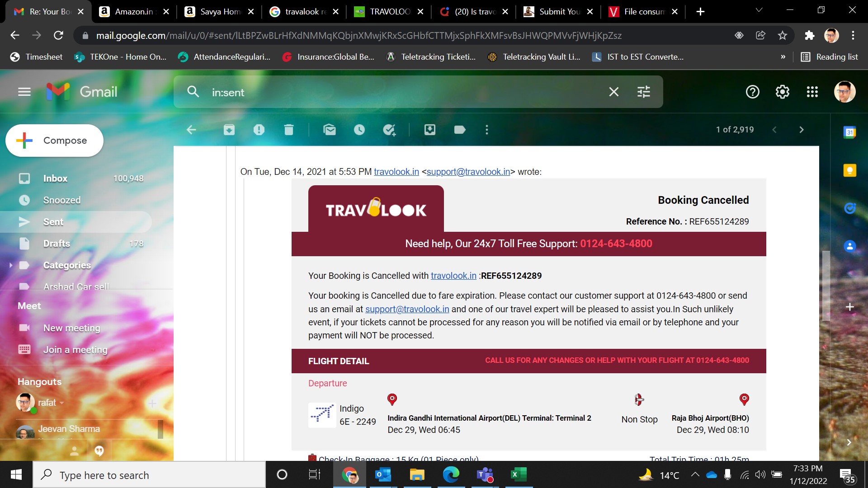Mark this email as unread
Screen dimensions: 868x488
330,130
